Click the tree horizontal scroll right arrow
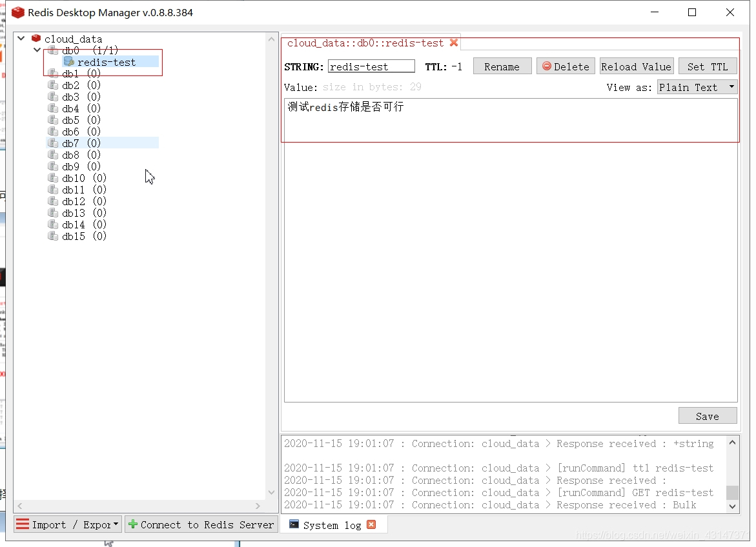 [x=258, y=506]
